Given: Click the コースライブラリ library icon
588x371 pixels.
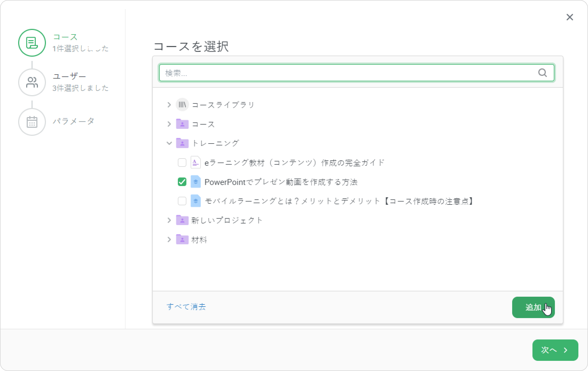Looking at the screenshot, I should pyautogui.click(x=182, y=105).
